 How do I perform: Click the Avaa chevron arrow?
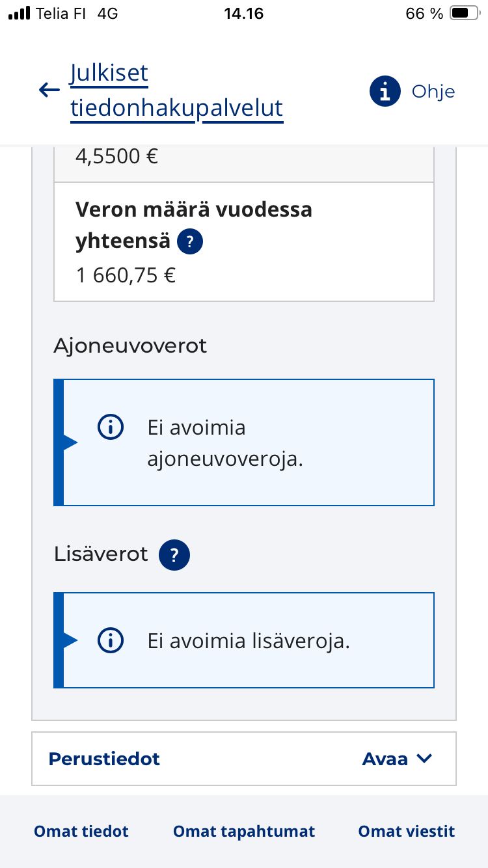pos(424,759)
